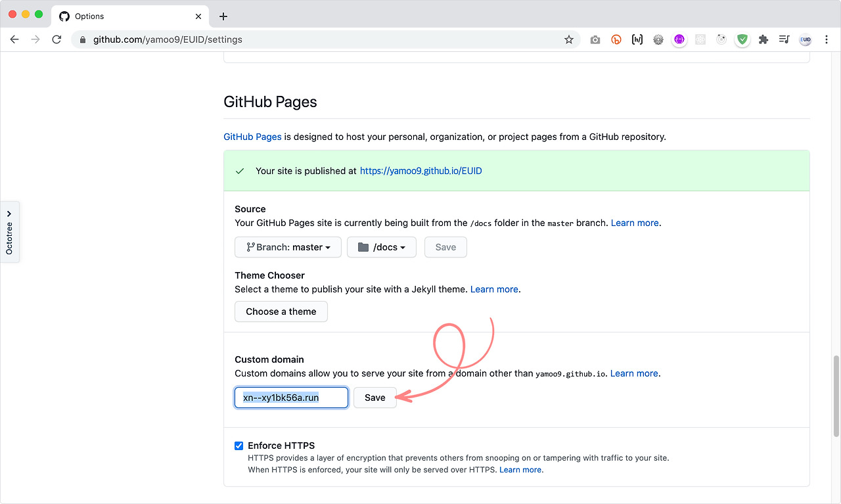Click the address bar URL

(168, 39)
